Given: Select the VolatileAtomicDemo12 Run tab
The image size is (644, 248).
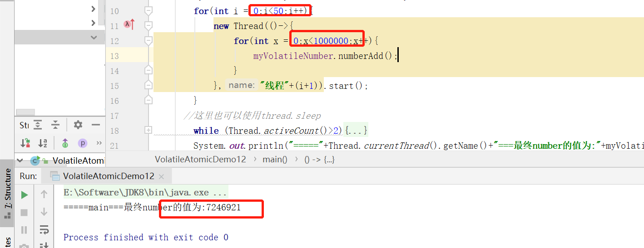Looking at the screenshot, I should coord(108,176).
